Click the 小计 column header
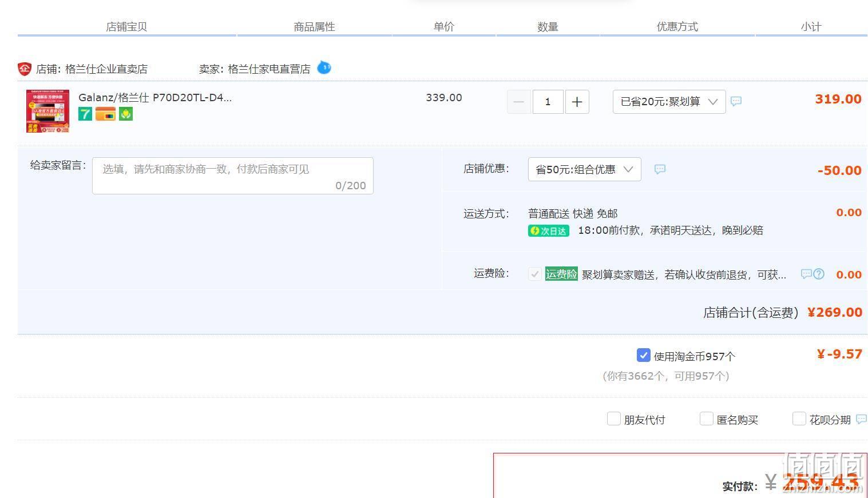The width and height of the screenshot is (868, 498). tap(811, 27)
